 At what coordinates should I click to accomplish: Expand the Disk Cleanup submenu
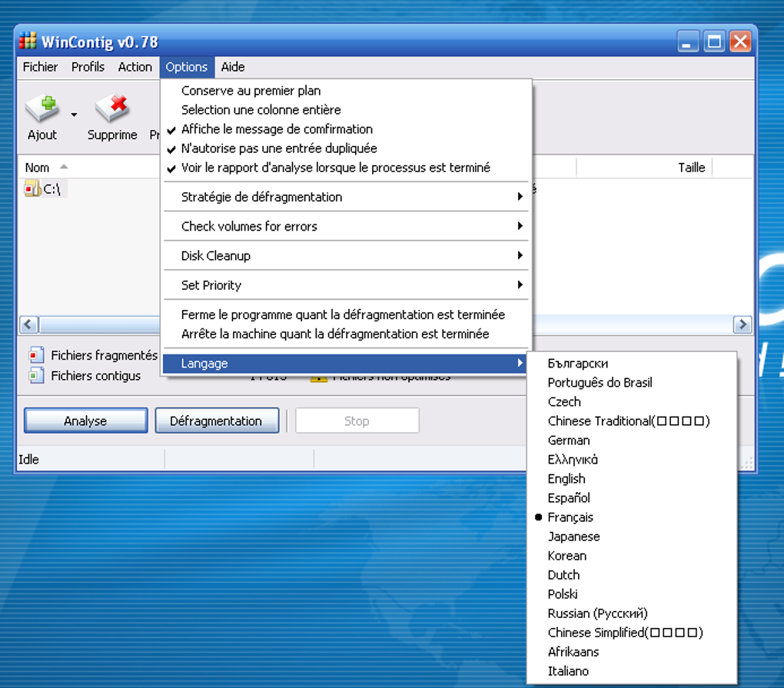pos(346,255)
